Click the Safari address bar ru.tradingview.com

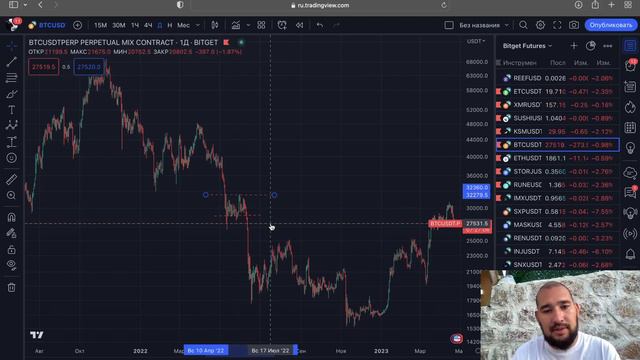click(320, 5)
